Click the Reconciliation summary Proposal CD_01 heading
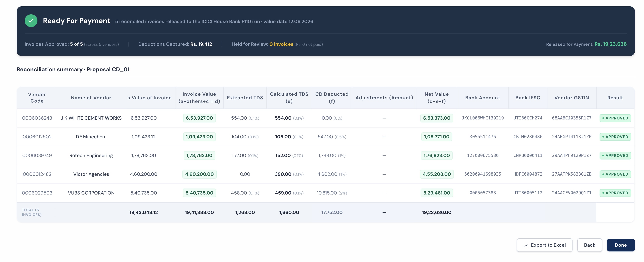This screenshot has width=644, height=262. 73,69
